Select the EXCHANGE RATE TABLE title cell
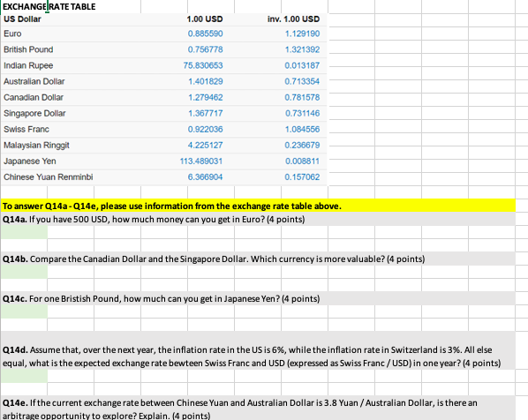 [49, 6]
